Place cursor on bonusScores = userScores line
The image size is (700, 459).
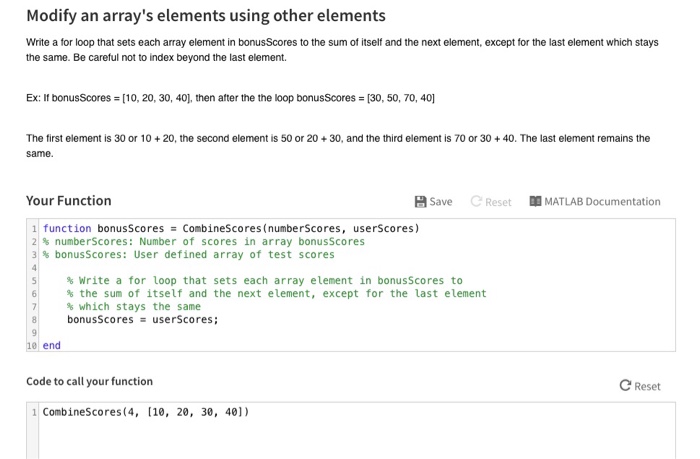coord(142,320)
